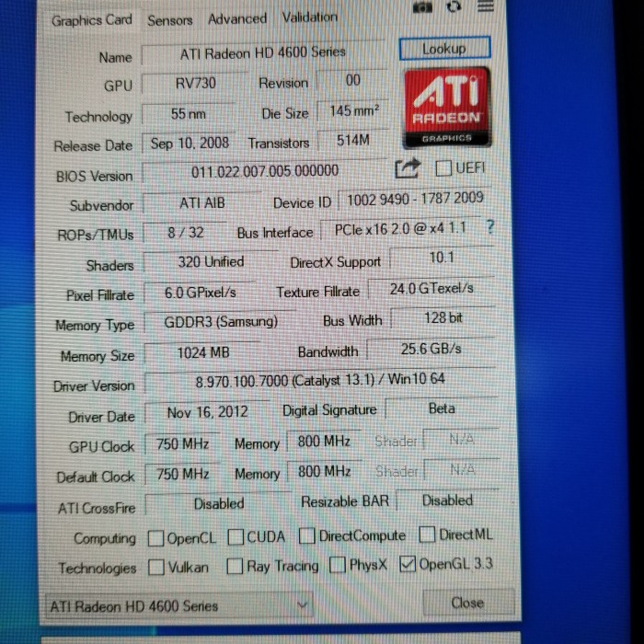Click the Pixel Fillrate value 6.0 GPixel/s
This screenshot has width=644, height=644.
click(201, 293)
